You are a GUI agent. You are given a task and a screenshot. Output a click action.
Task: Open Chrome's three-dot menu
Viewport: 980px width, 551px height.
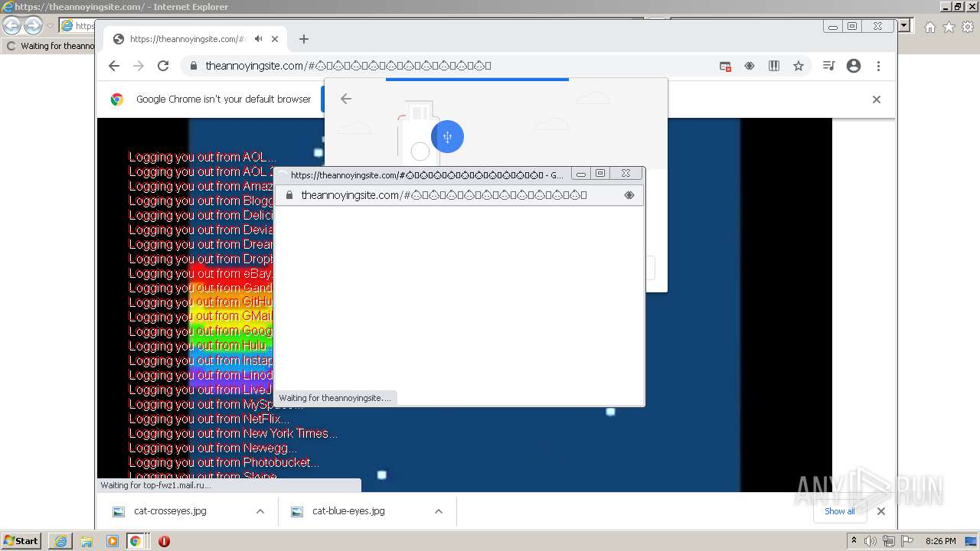tap(878, 66)
